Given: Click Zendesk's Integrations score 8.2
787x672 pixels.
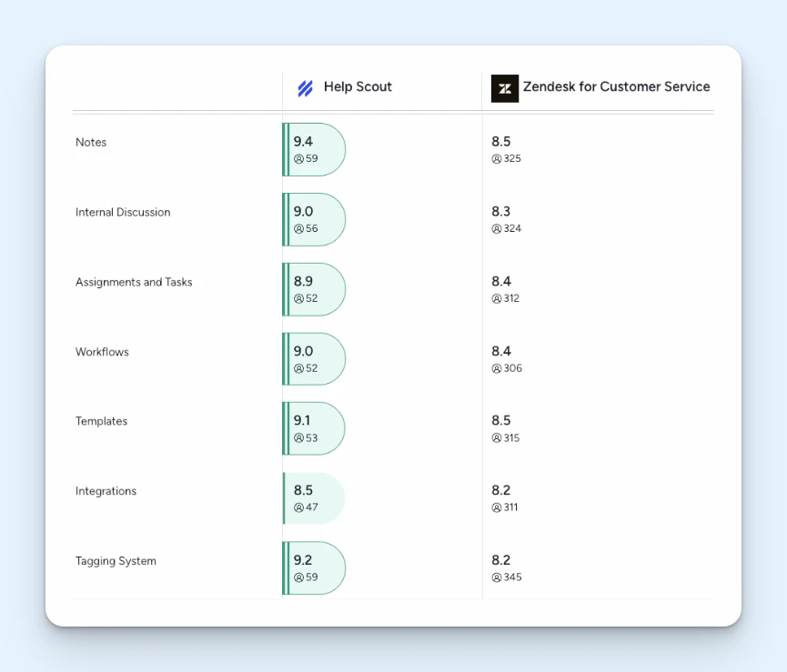Looking at the screenshot, I should point(501,490).
